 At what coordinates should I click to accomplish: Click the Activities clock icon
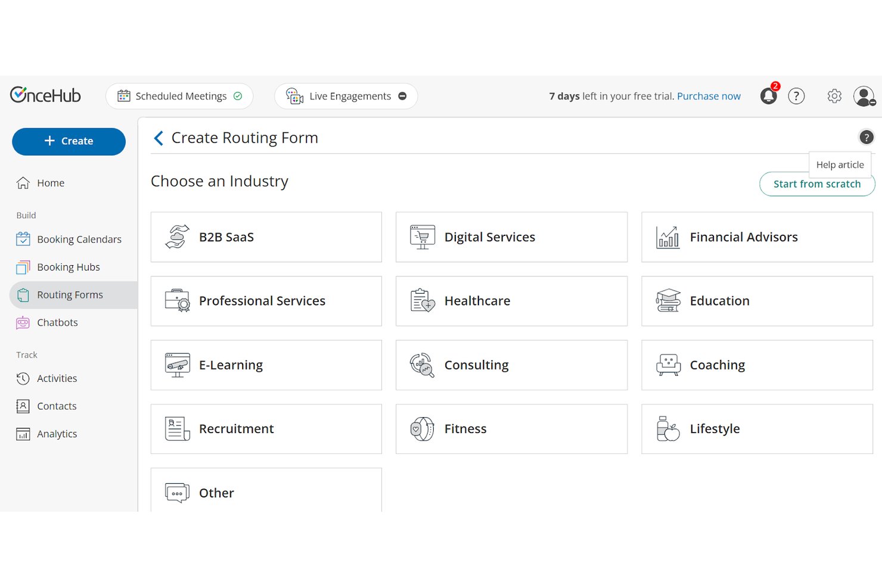pyautogui.click(x=23, y=378)
